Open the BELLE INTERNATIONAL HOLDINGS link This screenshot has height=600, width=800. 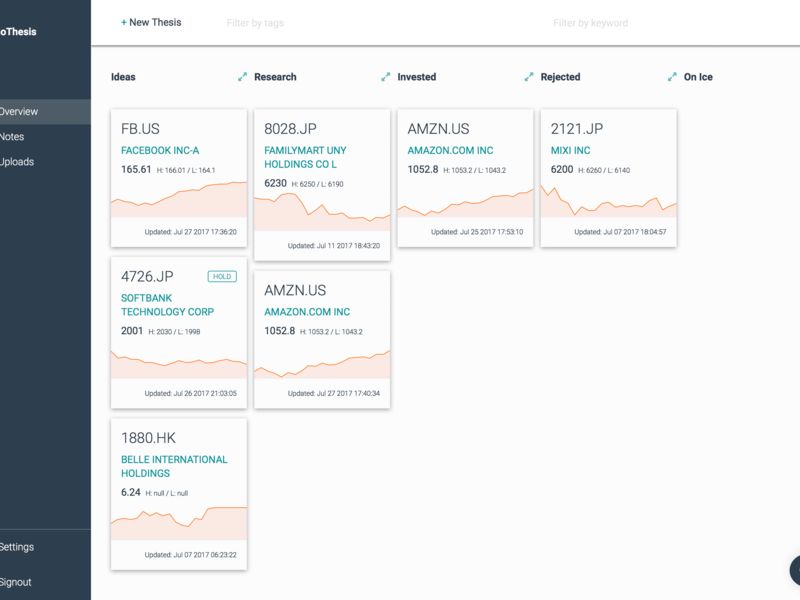click(x=174, y=466)
